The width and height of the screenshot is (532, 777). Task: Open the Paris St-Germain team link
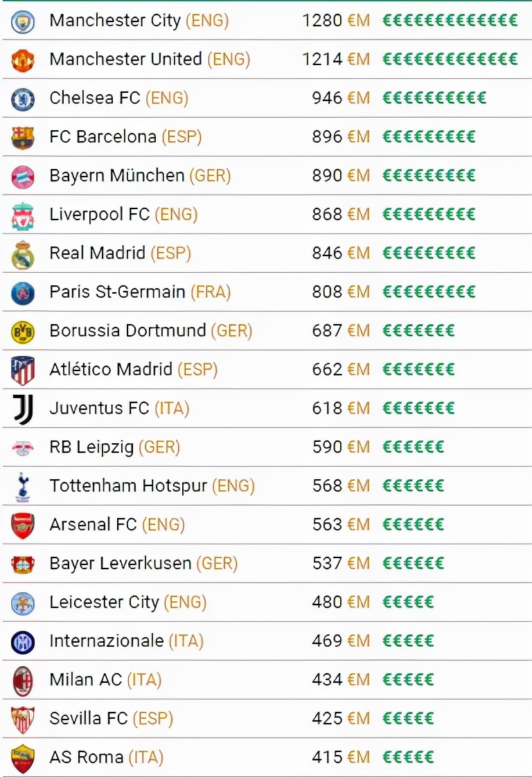point(117,292)
